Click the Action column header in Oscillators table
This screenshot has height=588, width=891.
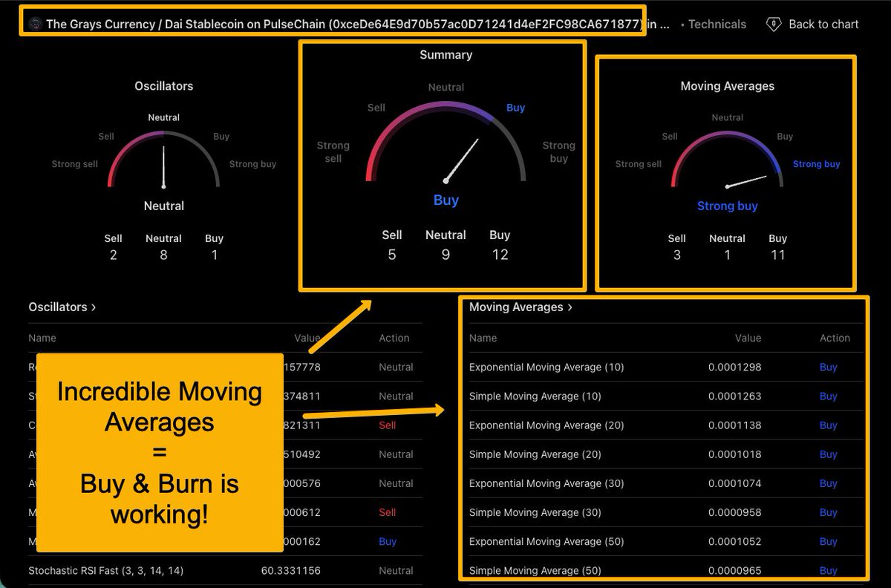click(x=394, y=338)
